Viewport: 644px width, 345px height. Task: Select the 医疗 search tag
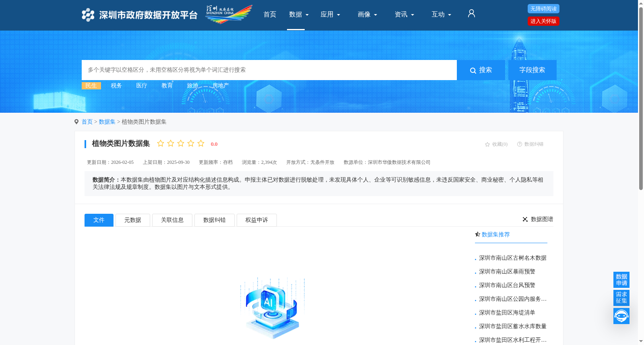click(142, 85)
